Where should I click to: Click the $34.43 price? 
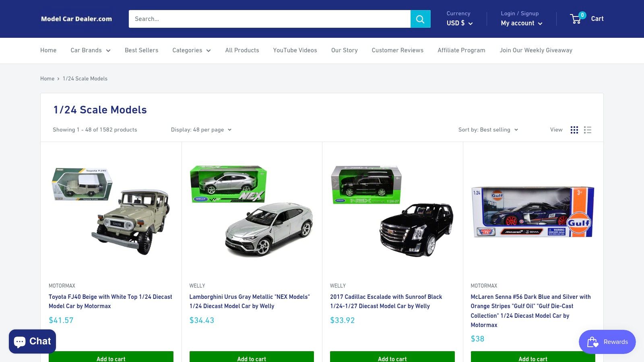pos(202,320)
